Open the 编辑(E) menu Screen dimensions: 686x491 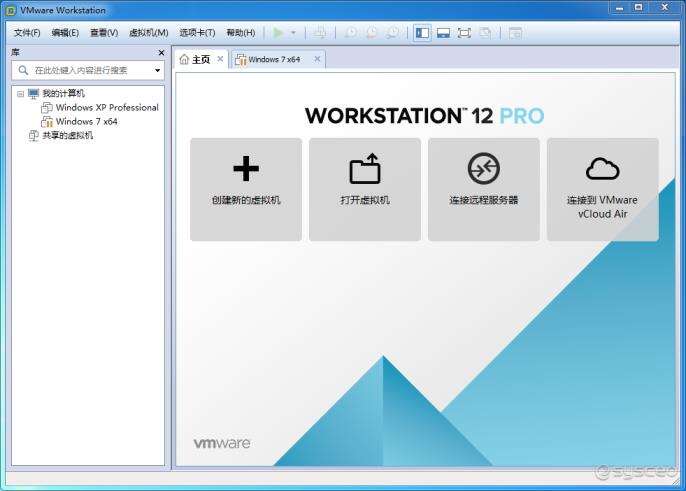point(65,33)
